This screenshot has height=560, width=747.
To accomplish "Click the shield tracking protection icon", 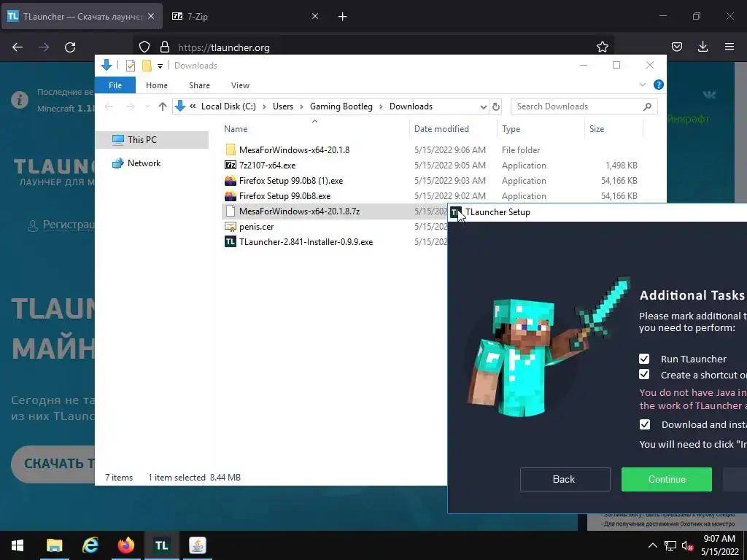I will point(144,47).
